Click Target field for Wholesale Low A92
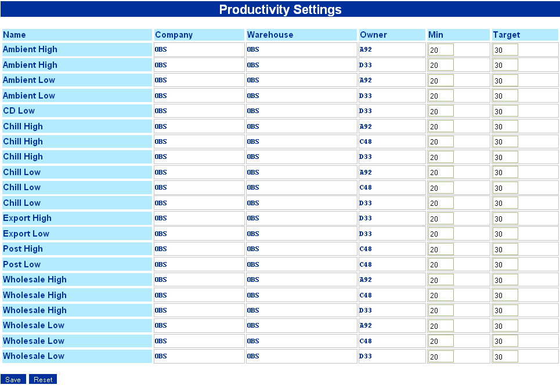 coord(505,326)
